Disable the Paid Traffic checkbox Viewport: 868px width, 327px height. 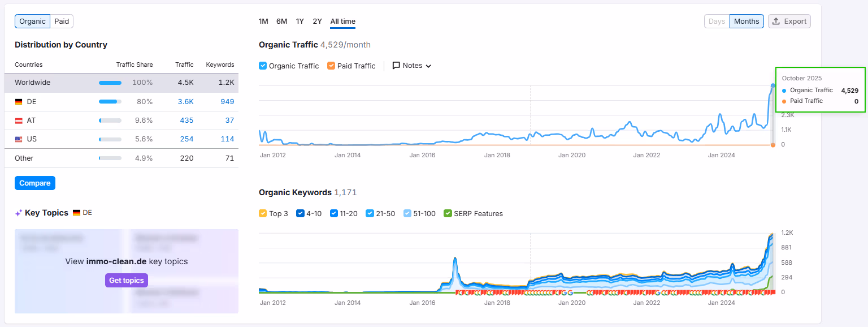coord(331,66)
